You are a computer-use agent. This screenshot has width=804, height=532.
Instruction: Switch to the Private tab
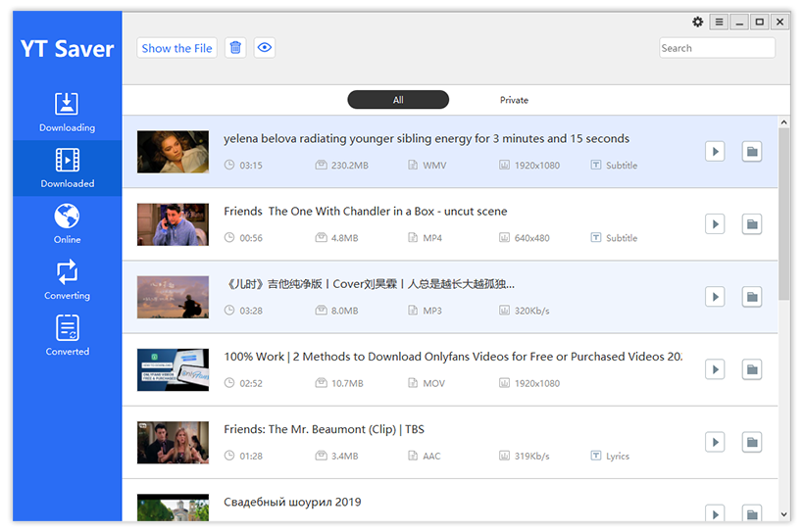[514, 100]
